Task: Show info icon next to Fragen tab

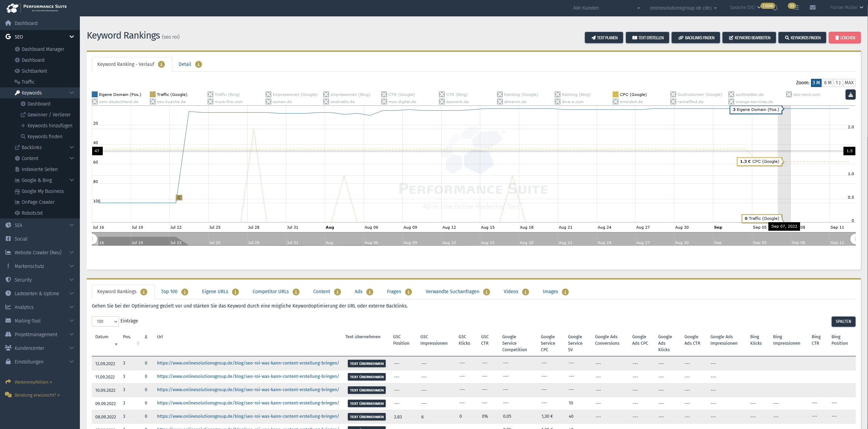Action: point(409,292)
